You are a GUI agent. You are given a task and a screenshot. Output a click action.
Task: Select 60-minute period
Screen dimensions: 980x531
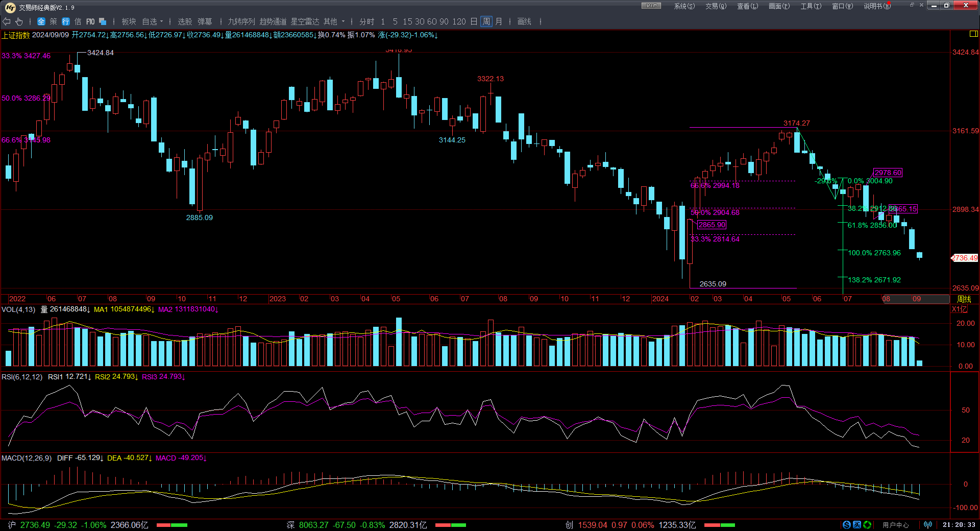432,21
